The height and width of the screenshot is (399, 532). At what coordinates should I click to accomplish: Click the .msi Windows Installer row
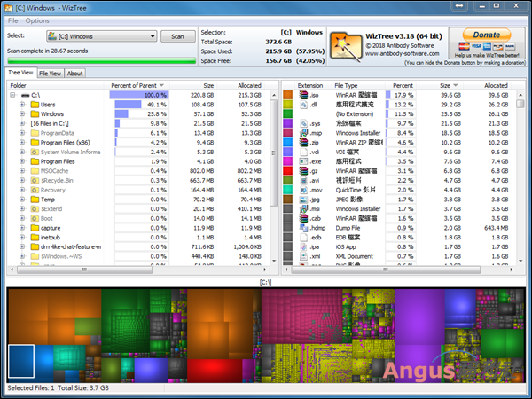(399, 209)
